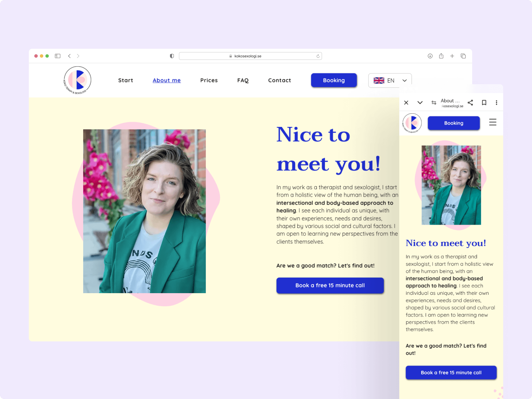The height and width of the screenshot is (399, 532).
Task: Toggle the Safari sidebar icon
Action: [58, 56]
